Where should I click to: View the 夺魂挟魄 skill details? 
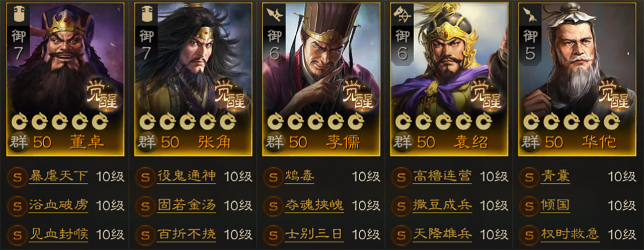pos(314,205)
